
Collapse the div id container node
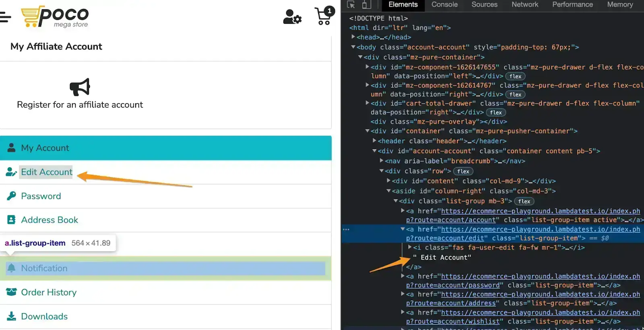click(367, 131)
